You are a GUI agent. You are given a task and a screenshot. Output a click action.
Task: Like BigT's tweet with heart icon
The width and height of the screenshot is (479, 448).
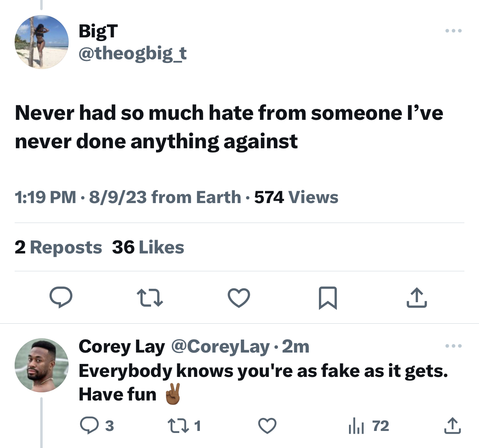click(239, 298)
